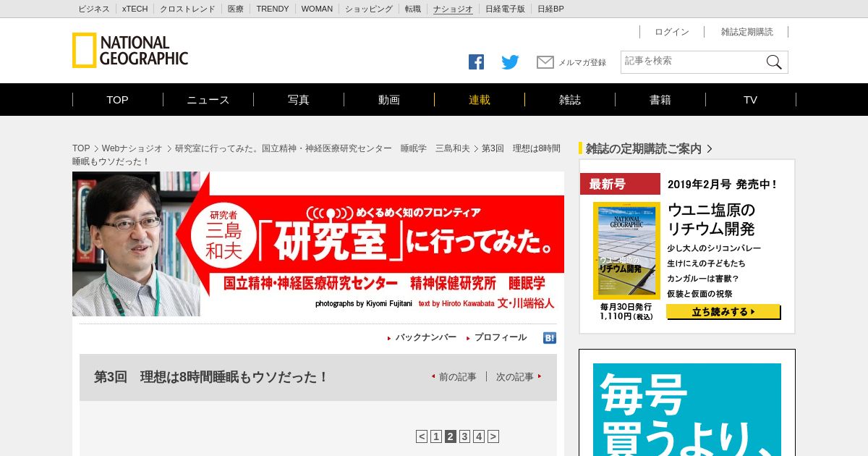Open 日経電子版 in top site bar
Screen dimensions: 868x456
[x=505, y=9]
